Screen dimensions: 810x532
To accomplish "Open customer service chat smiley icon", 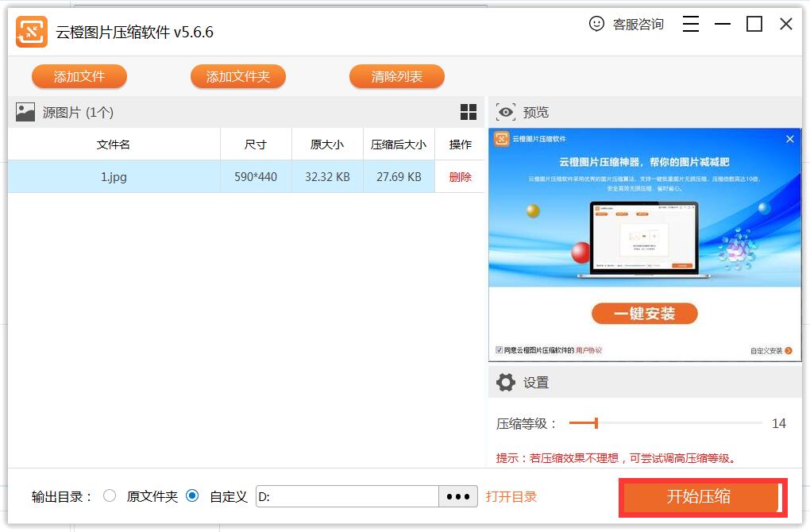I will pos(596,24).
